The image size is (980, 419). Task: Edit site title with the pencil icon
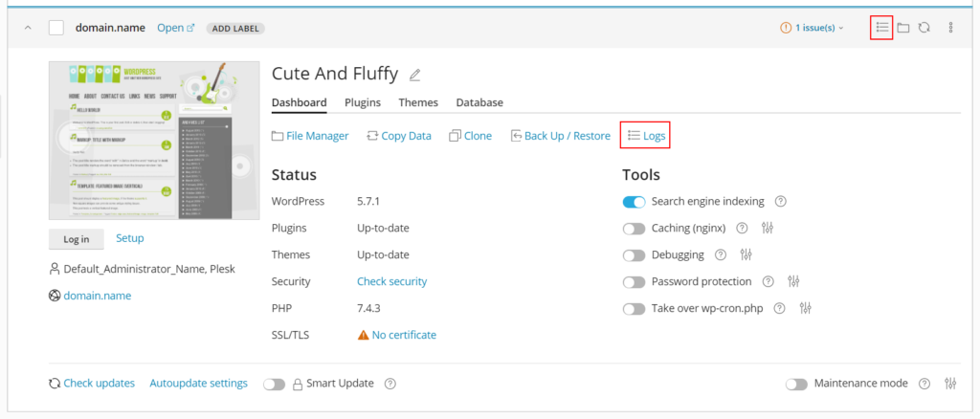[415, 75]
